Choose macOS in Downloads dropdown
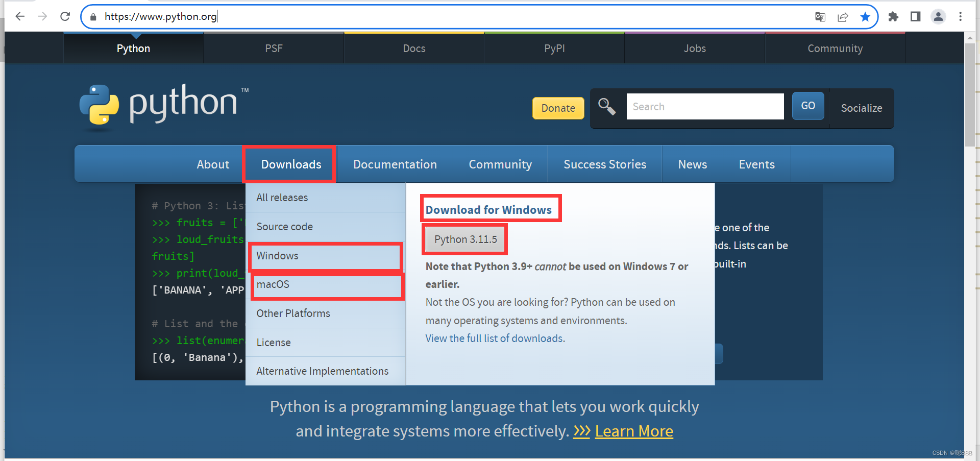Screen dimensions: 980x461 pos(326,284)
